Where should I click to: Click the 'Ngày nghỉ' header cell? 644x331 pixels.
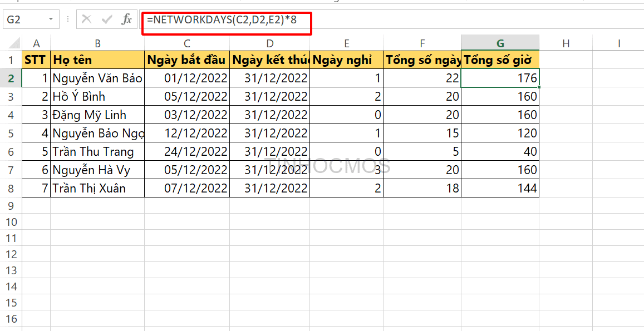point(346,60)
